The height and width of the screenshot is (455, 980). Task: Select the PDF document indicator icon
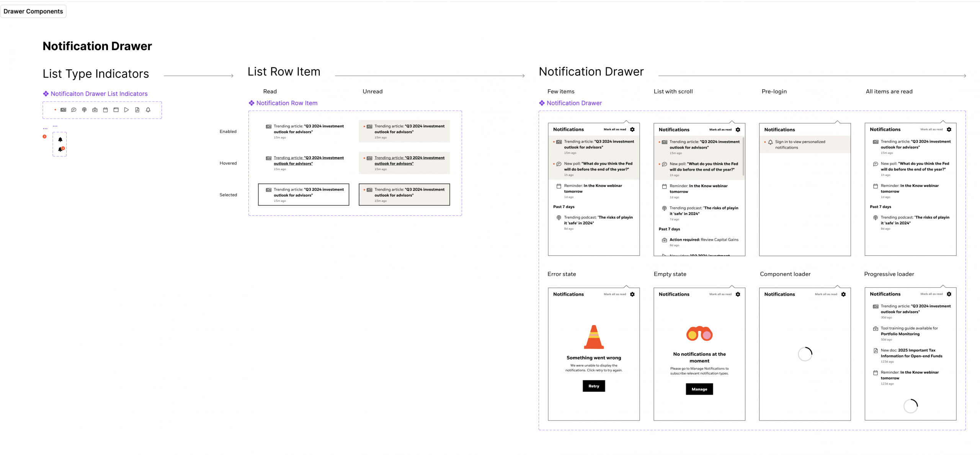(137, 110)
